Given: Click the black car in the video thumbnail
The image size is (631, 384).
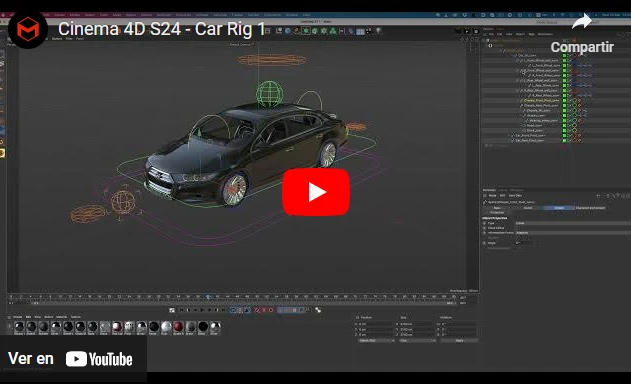Looking at the screenshot, I should pos(246,154).
